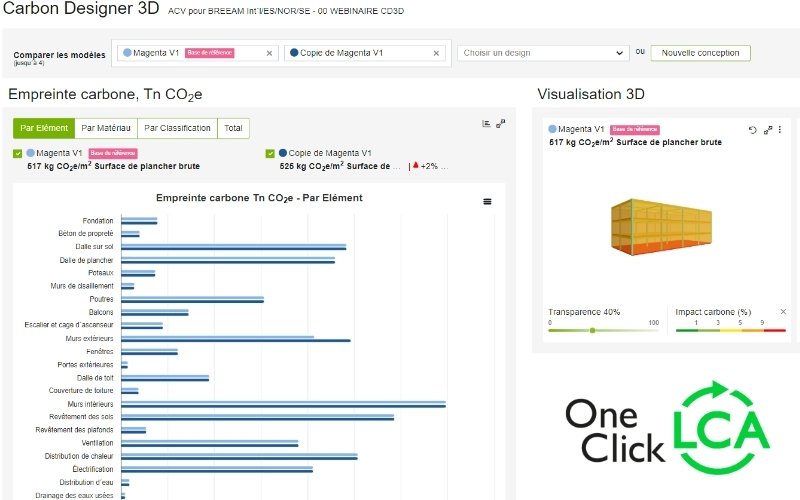Uncheck the Magenta V1 chart series
This screenshot has width=800, height=500.
18,154
